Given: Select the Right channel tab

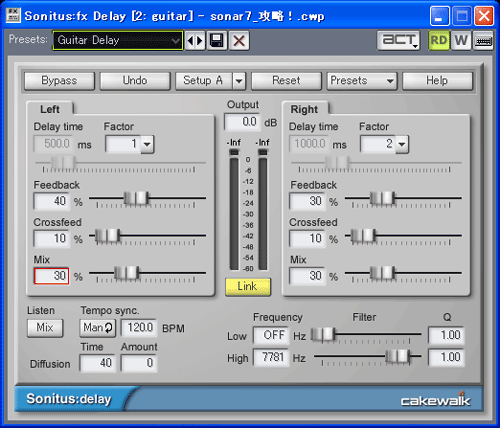Looking at the screenshot, I should (305, 109).
